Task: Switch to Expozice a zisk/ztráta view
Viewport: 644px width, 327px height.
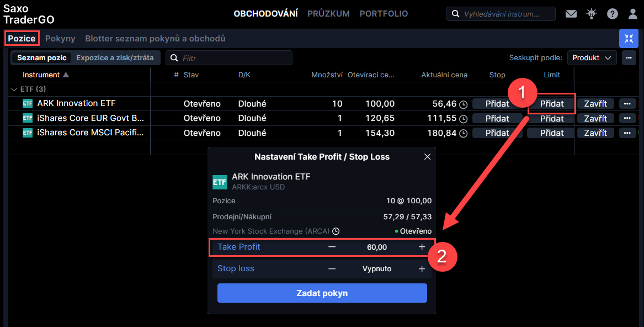Action: click(x=115, y=57)
